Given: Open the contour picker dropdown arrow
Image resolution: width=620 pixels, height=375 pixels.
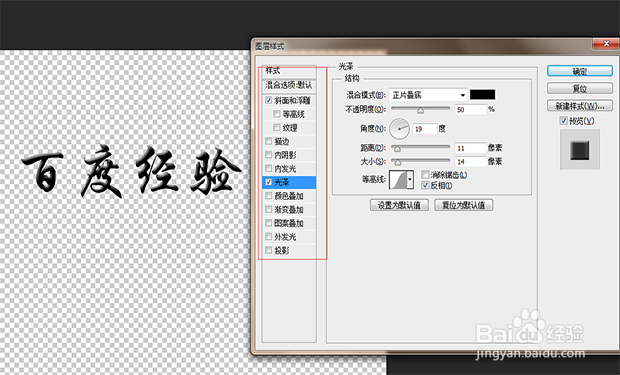Looking at the screenshot, I should [410, 180].
